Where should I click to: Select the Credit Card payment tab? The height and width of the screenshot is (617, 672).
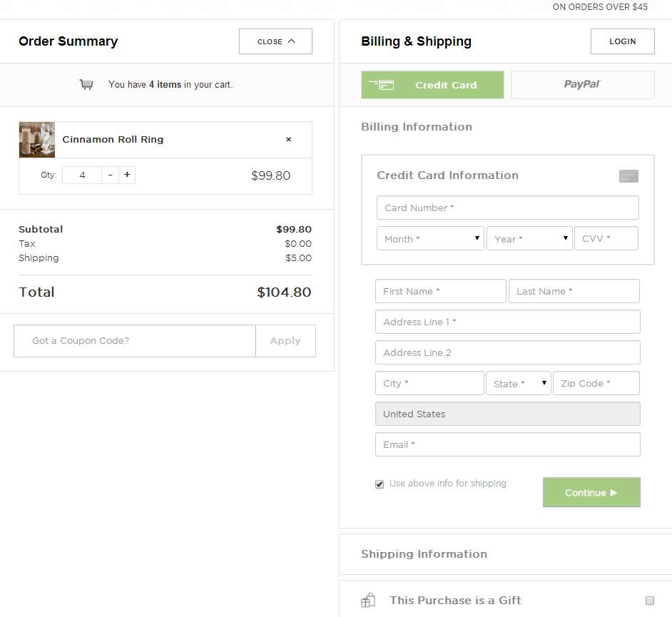[x=432, y=85]
